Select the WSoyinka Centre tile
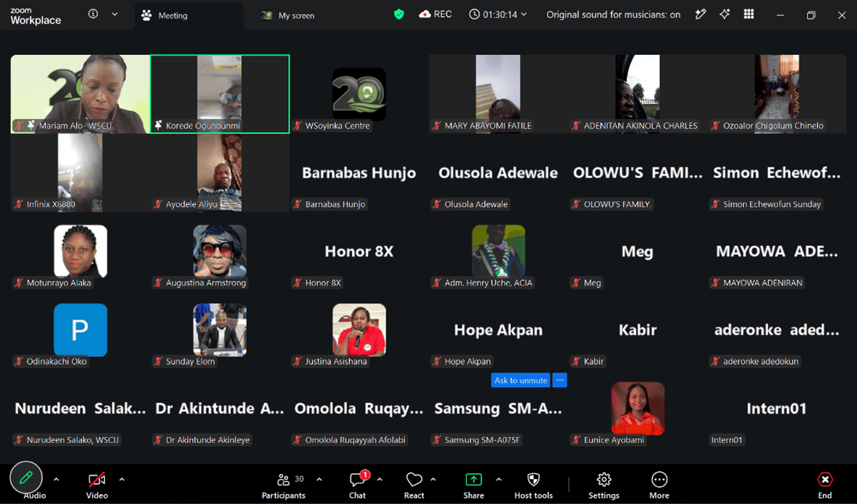The width and height of the screenshot is (857, 504). click(359, 94)
